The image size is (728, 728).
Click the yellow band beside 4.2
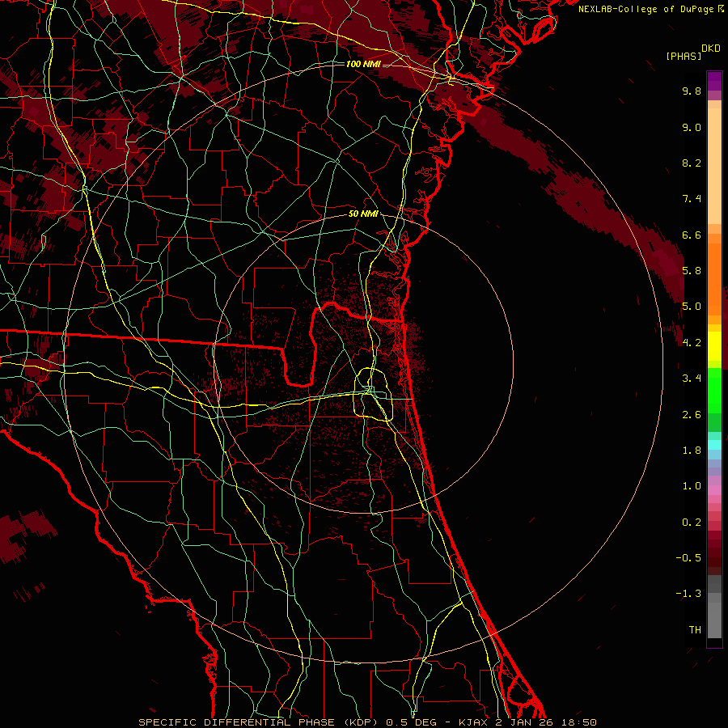tap(714, 346)
